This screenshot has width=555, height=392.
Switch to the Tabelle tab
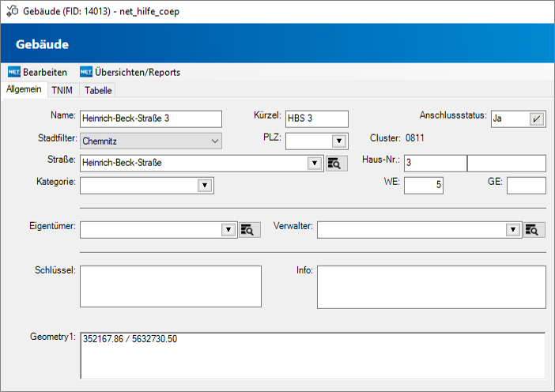pyautogui.click(x=98, y=90)
